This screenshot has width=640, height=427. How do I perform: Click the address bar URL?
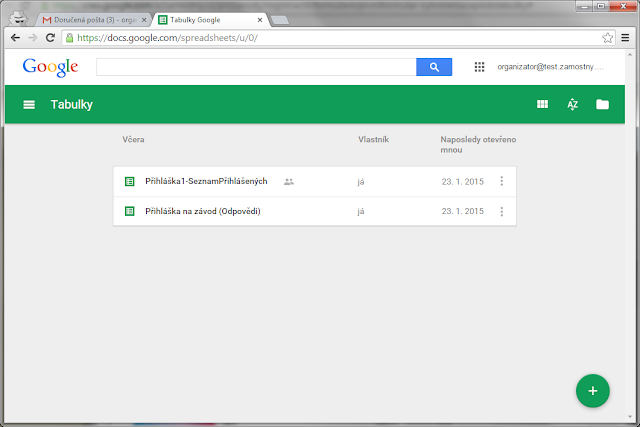[x=167, y=38]
